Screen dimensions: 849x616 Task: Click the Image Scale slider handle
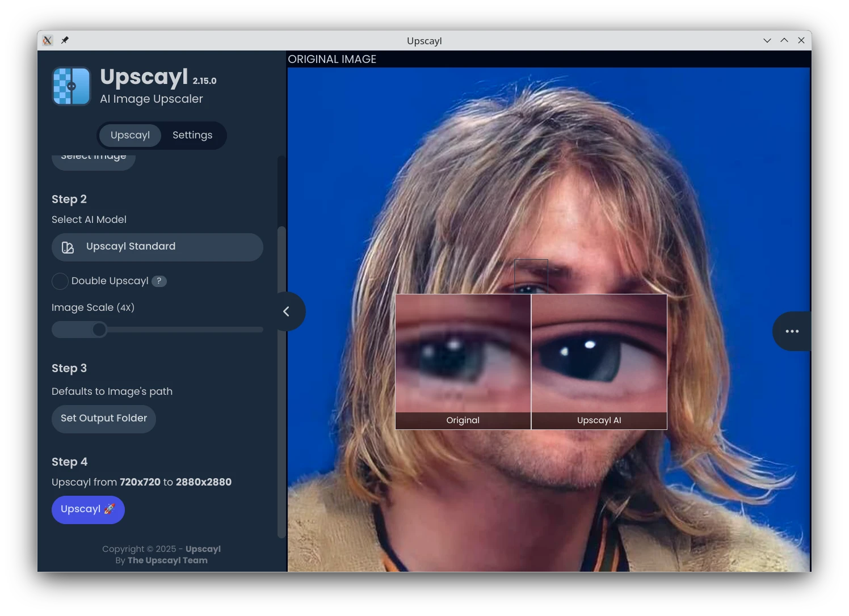[99, 330]
